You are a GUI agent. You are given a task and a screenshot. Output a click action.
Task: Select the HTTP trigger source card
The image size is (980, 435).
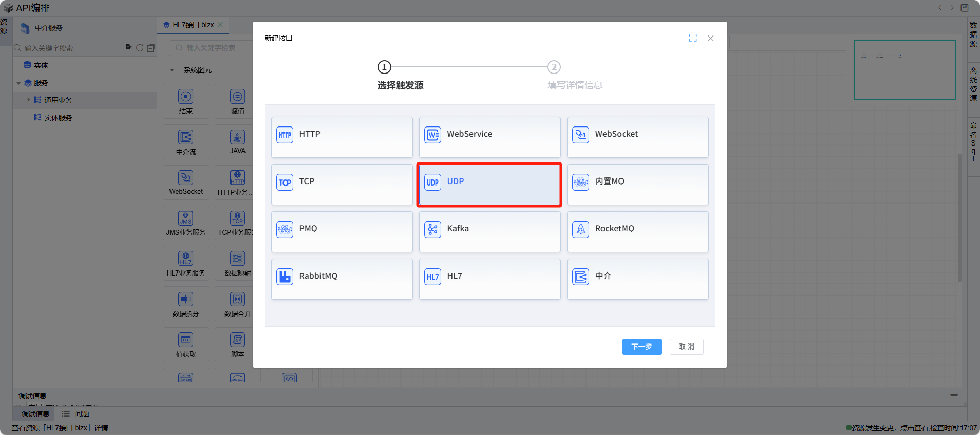click(x=342, y=137)
